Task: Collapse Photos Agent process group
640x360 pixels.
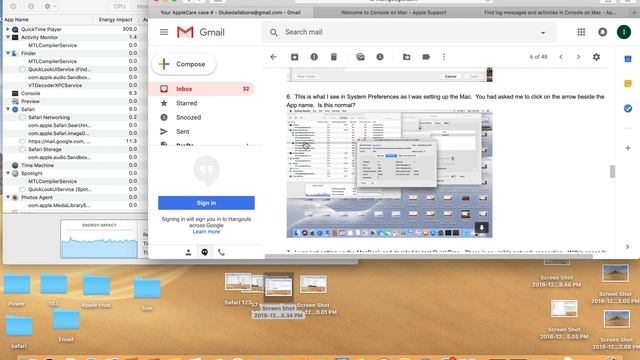Action: (8, 197)
